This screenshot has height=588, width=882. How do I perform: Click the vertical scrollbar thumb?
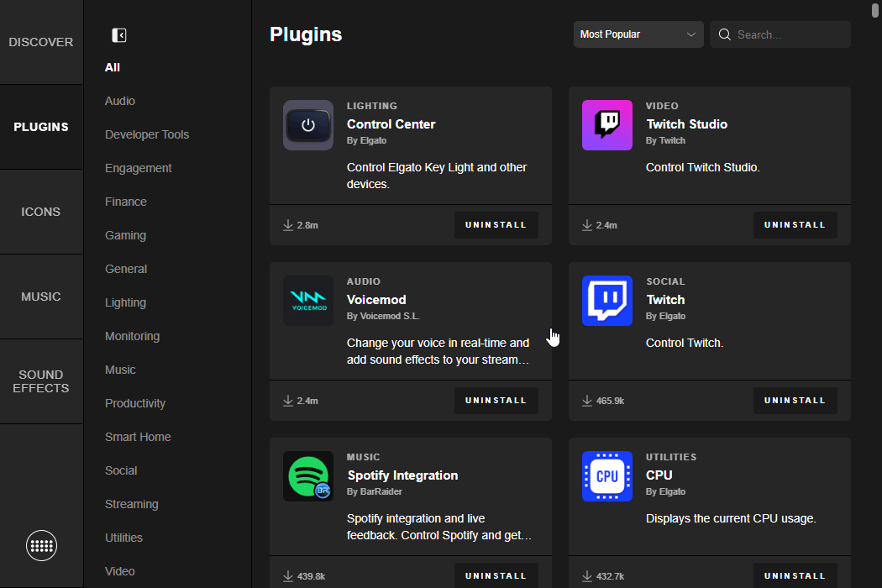click(x=875, y=9)
